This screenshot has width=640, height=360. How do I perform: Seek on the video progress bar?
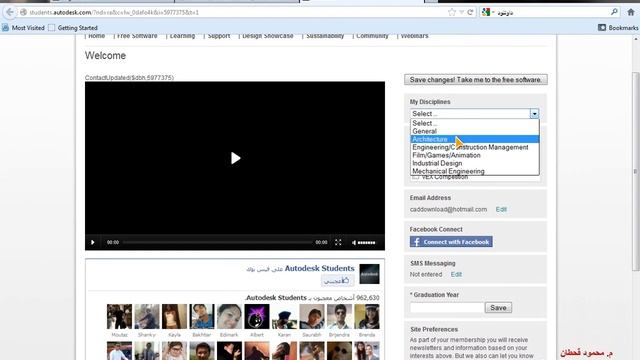(217, 242)
